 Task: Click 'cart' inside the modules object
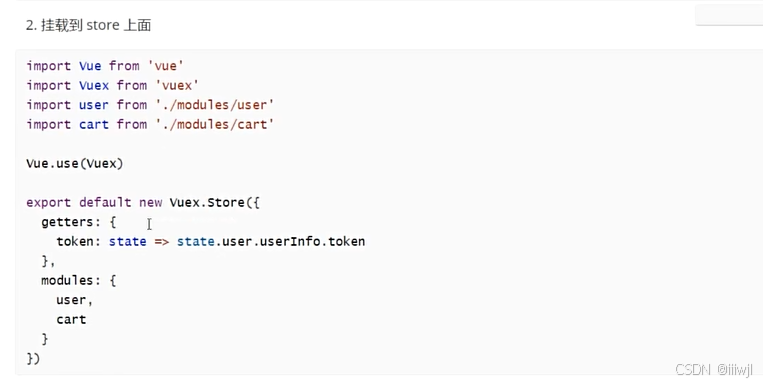[71, 320]
